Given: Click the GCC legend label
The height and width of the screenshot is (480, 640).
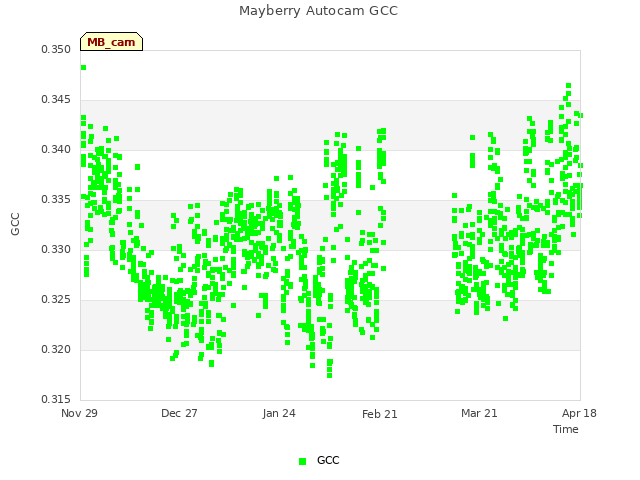Looking at the screenshot, I should (x=328, y=460).
